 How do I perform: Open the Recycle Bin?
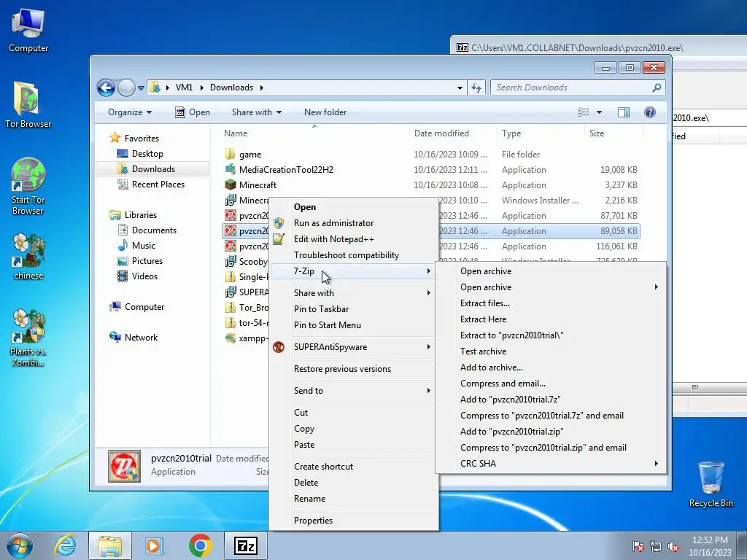[711, 484]
